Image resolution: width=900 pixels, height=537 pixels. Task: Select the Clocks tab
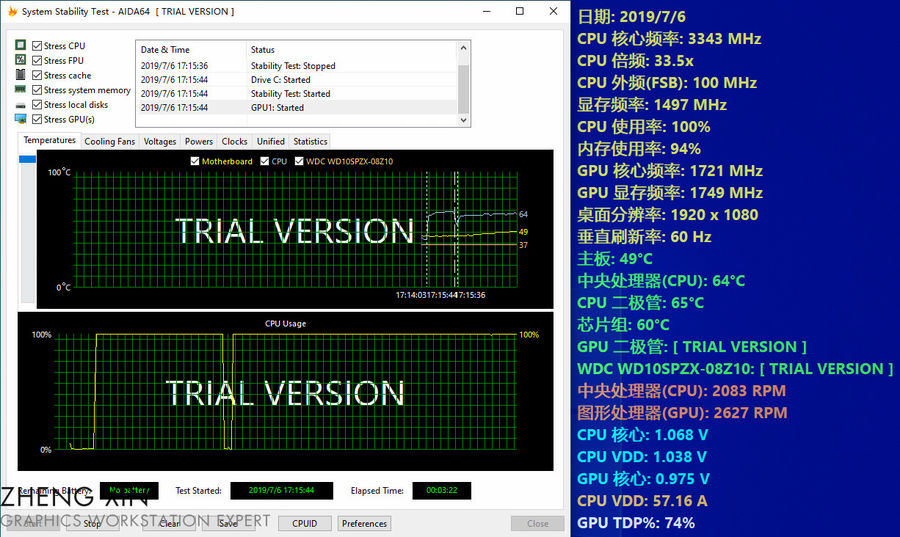[234, 141]
